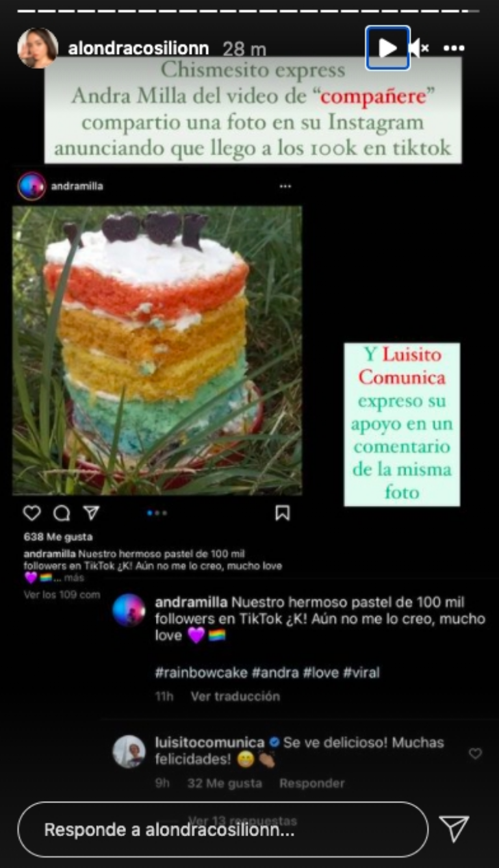The width and height of the screenshot is (499, 868).
Task: Click the story play button
Action: [387, 47]
